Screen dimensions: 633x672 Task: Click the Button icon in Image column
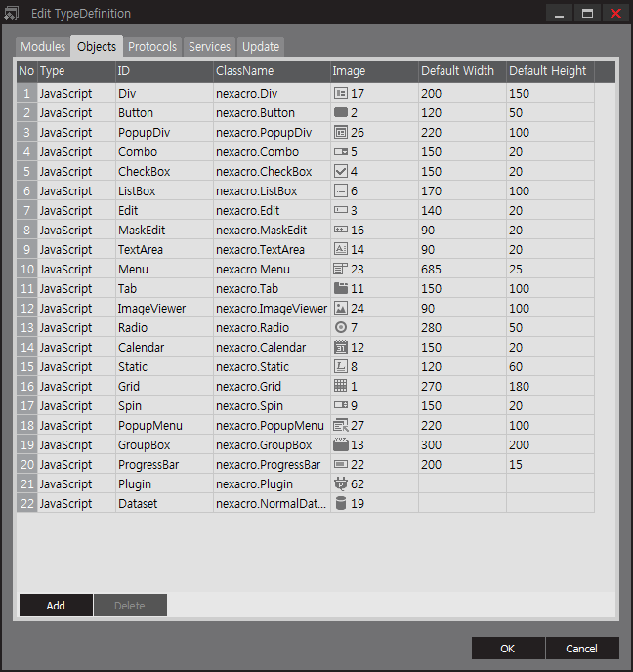[x=341, y=112]
